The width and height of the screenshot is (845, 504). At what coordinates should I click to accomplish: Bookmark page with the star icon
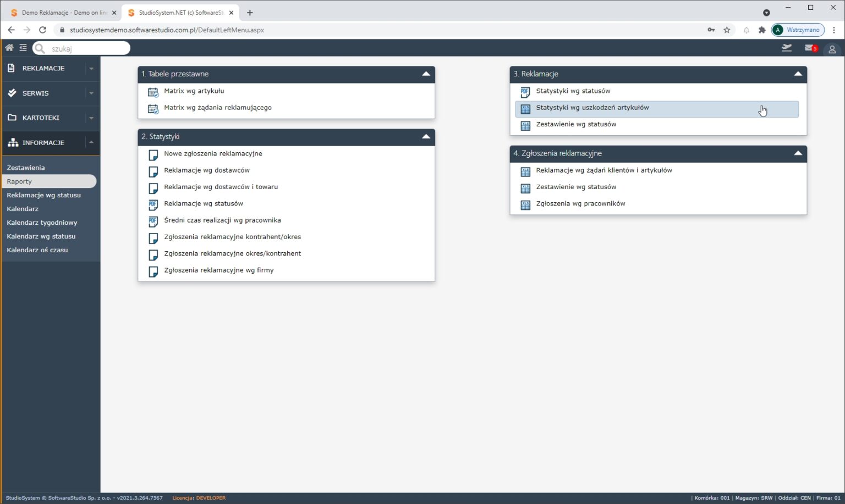pos(727,30)
